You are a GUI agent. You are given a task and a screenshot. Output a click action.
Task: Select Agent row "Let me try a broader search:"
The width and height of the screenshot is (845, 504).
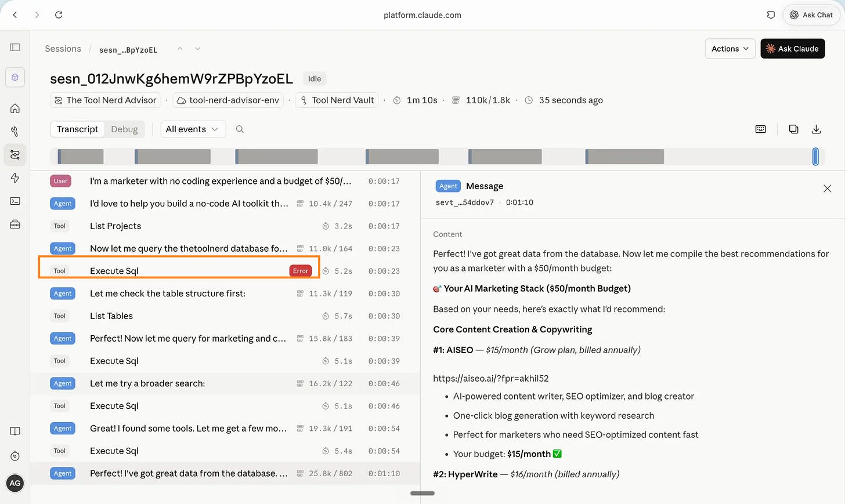point(225,383)
